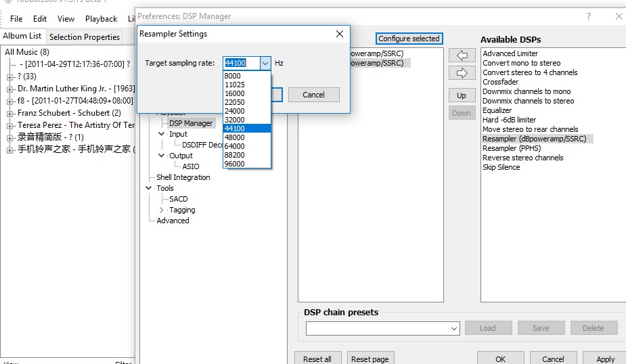This screenshot has width=626, height=364.
Task: Click the left arrow add-DSP button
Action: click(462, 55)
